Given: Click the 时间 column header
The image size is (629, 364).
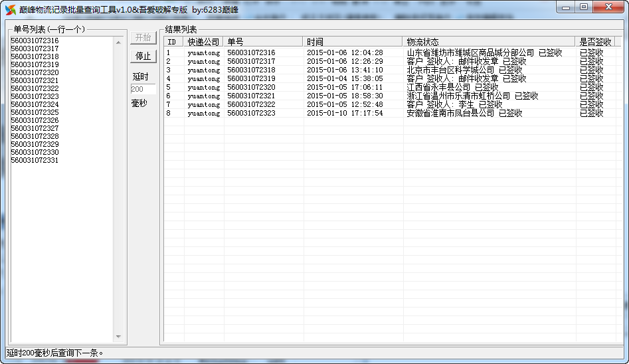Looking at the screenshot, I should point(352,42).
